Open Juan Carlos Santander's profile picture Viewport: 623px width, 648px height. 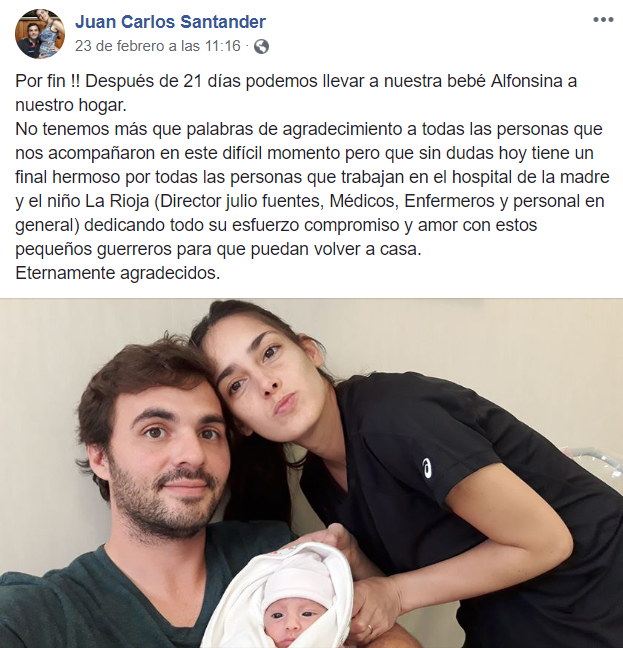pos(40,34)
